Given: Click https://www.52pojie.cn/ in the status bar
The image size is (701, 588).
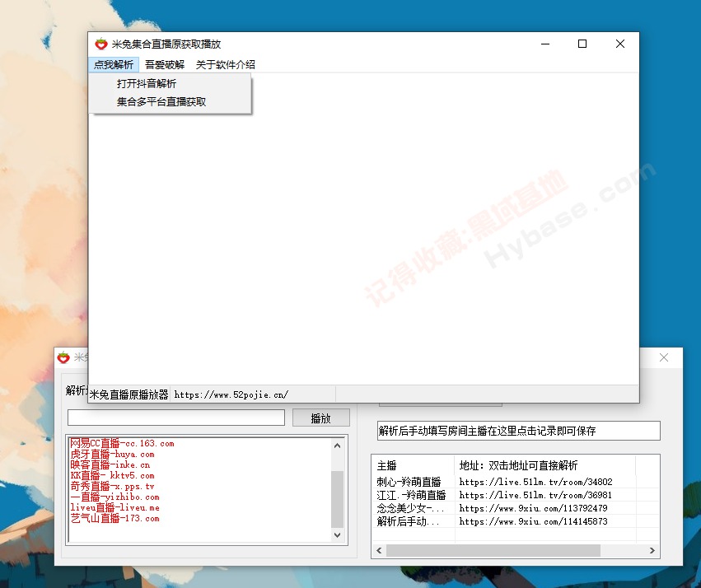Looking at the screenshot, I should 231,394.
